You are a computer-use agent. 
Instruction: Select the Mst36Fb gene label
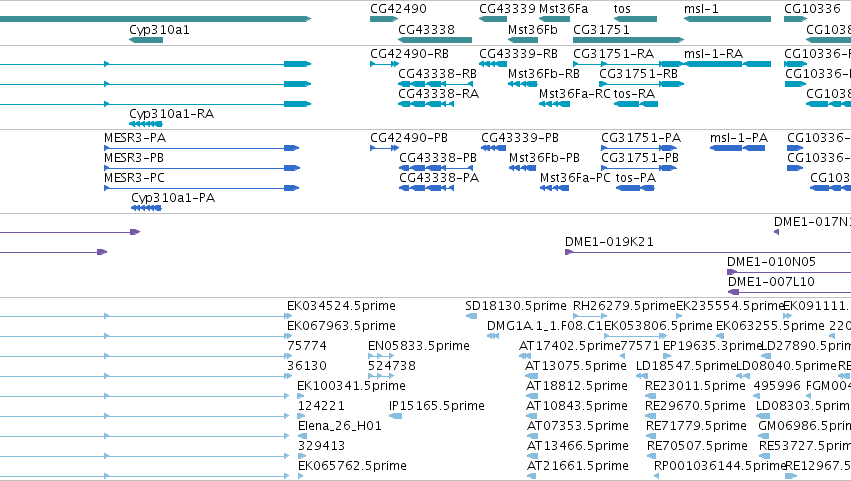pyautogui.click(x=532, y=30)
